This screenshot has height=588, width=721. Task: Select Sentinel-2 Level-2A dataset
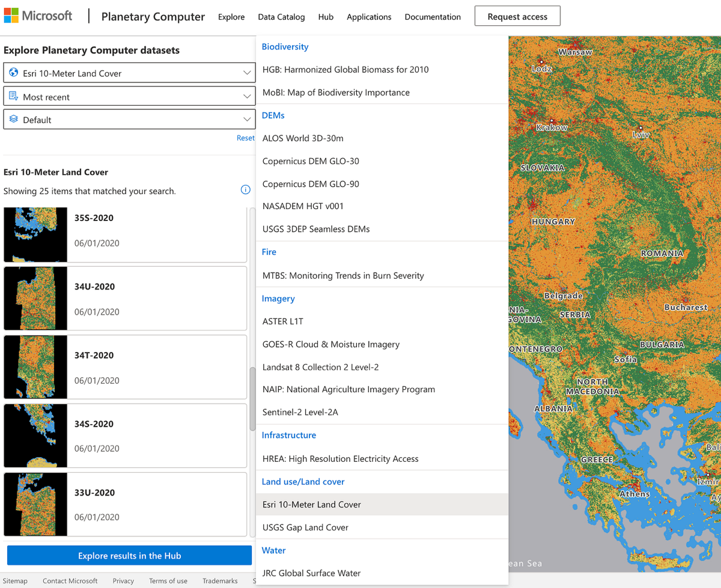pos(382,412)
